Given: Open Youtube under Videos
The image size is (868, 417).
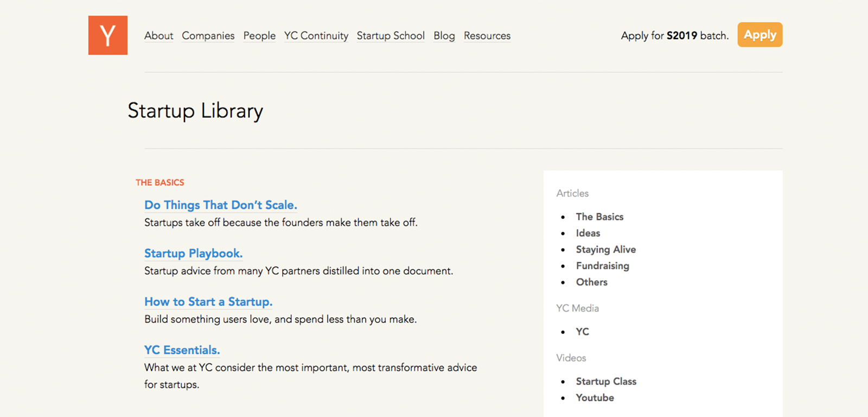Looking at the screenshot, I should [595, 397].
